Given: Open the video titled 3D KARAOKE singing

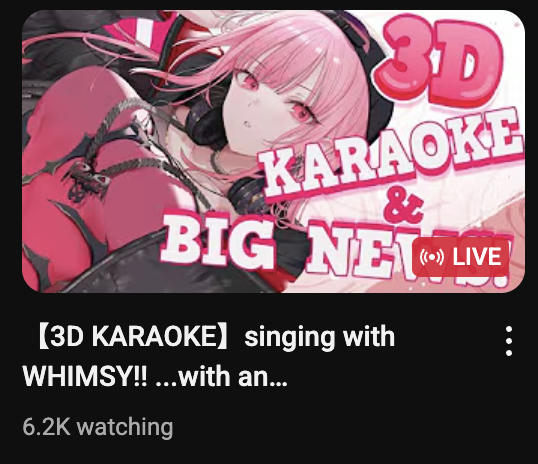Looking at the screenshot, I should click(209, 357).
